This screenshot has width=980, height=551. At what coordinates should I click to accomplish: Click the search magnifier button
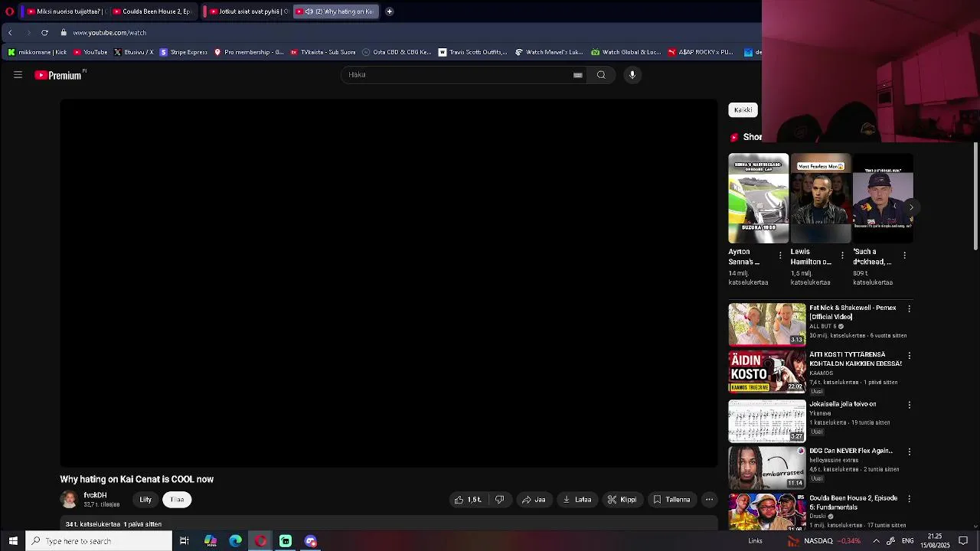click(601, 75)
